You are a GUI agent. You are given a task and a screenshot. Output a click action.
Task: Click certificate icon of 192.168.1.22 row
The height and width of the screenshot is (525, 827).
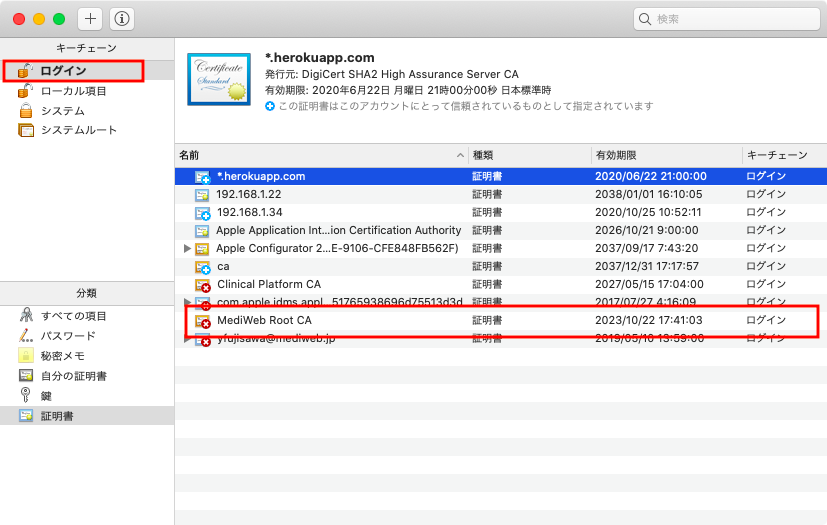point(202,195)
